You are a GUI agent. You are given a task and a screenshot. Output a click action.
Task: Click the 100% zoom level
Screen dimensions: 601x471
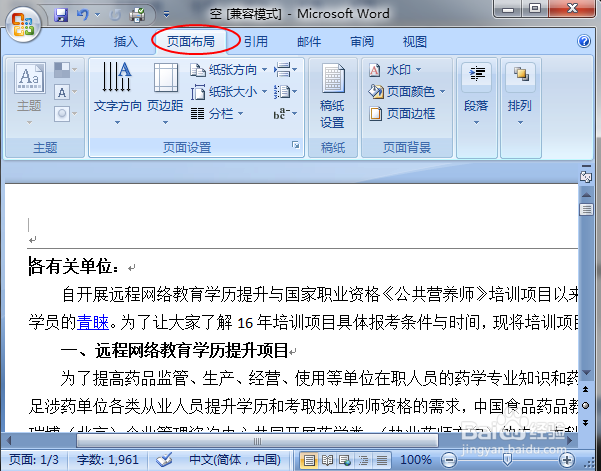coord(416,459)
